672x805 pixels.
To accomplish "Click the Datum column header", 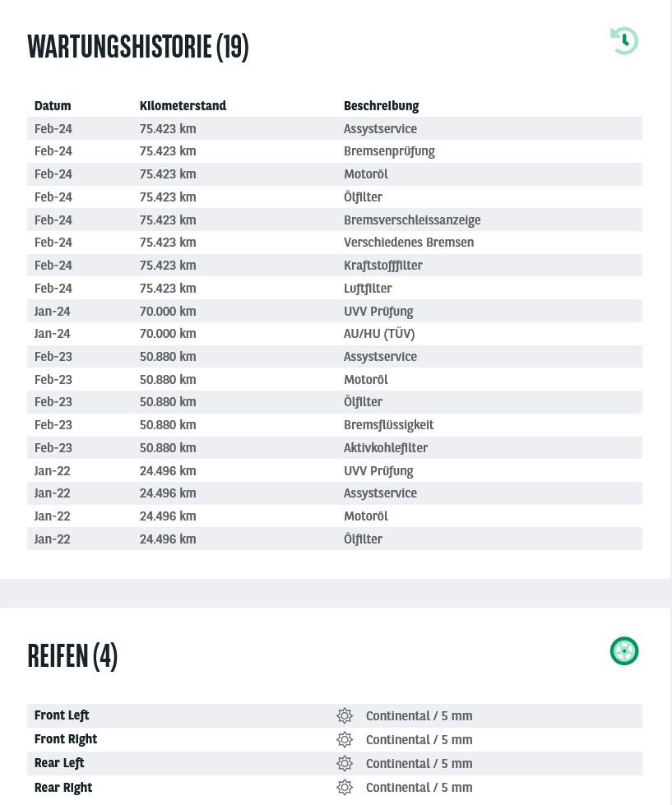I will click(53, 106).
